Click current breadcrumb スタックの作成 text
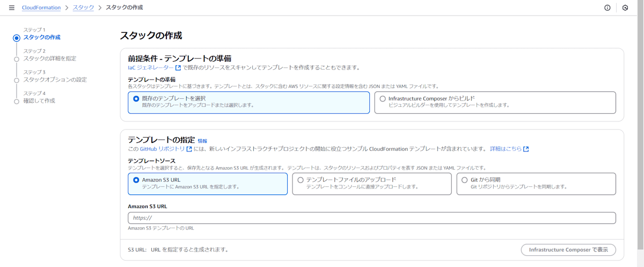The width and height of the screenshot is (644, 267). click(124, 8)
